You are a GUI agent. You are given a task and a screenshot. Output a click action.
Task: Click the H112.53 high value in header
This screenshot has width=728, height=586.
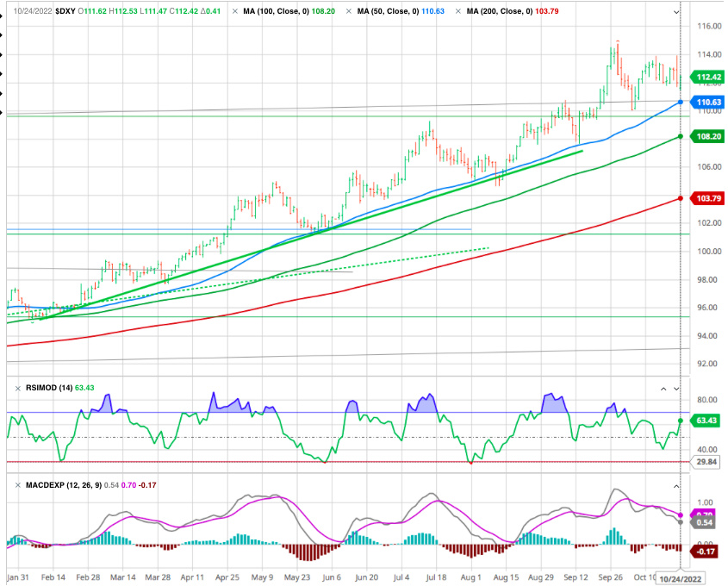click(x=123, y=11)
